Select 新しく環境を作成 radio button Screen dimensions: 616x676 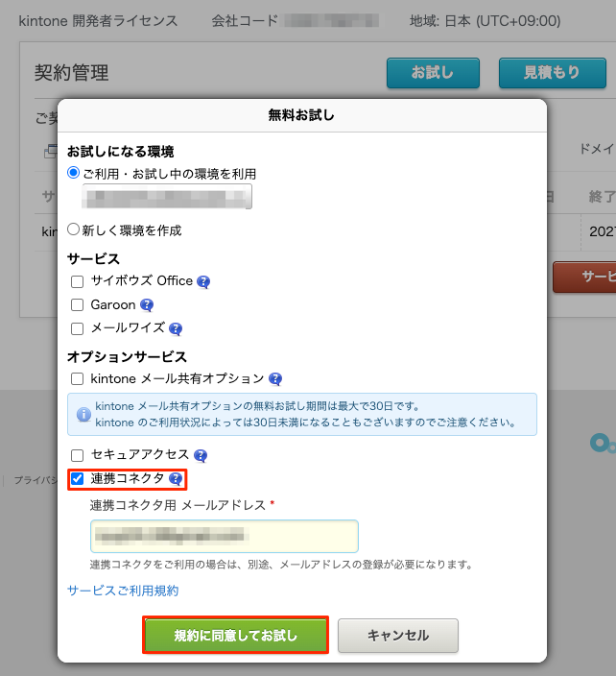[x=73, y=229]
